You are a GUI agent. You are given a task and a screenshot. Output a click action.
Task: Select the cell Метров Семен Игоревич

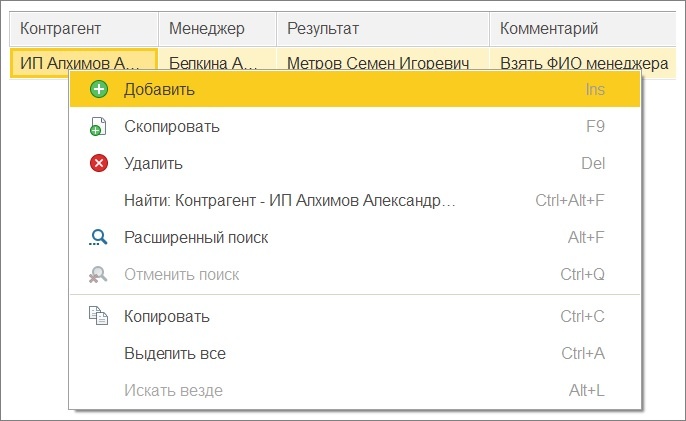[383, 59]
